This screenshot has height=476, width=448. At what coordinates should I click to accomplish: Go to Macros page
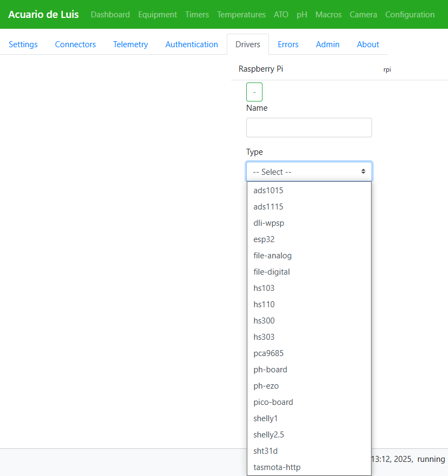(x=328, y=15)
